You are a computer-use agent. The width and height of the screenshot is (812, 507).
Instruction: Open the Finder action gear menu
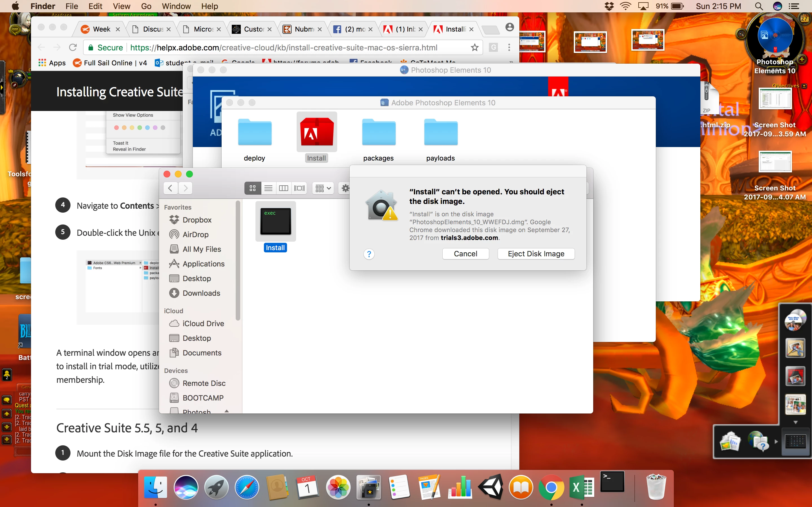[345, 188]
